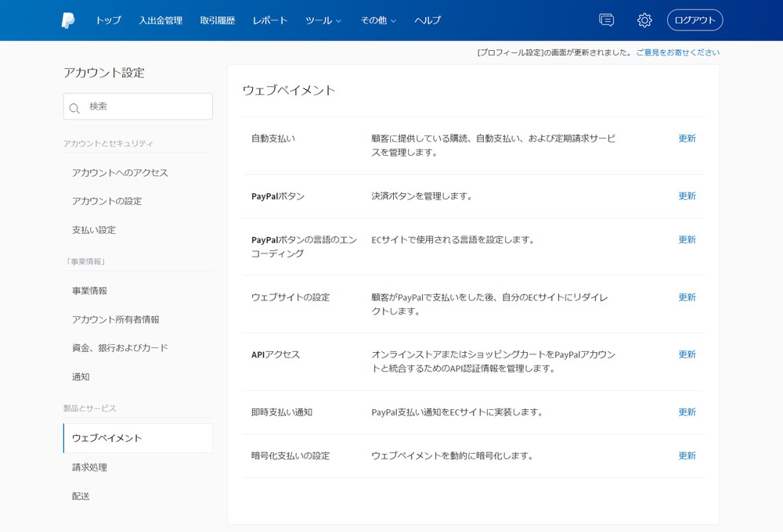Click the 暗号化支払いの設定 row label
783x532 pixels.
click(290, 455)
